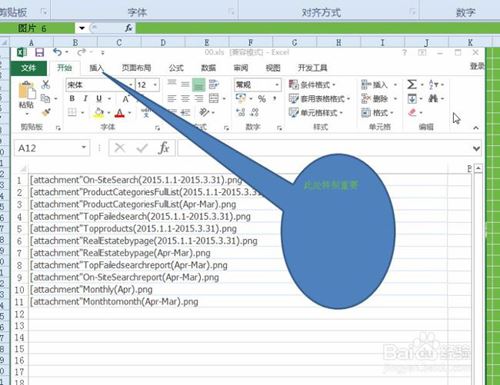The height and width of the screenshot is (385, 500).
Task: Click the 登录 sign-in link
Action: click(477, 66)
